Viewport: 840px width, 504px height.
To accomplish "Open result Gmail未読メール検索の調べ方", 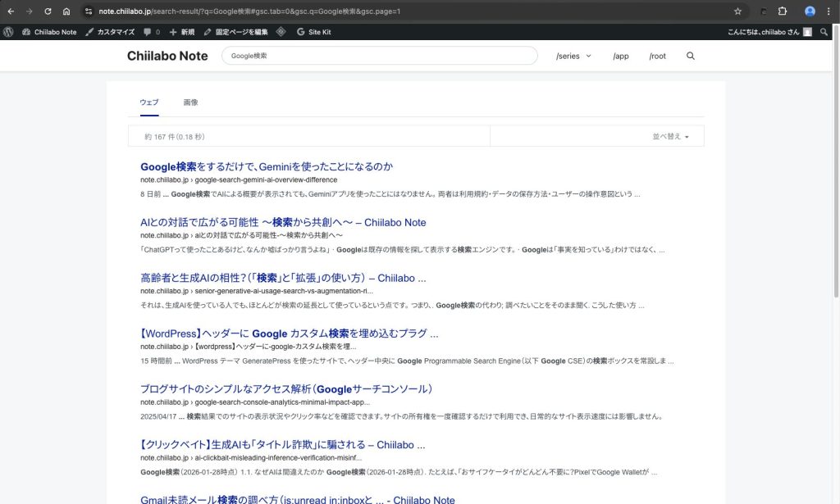I will pos(297,499).
